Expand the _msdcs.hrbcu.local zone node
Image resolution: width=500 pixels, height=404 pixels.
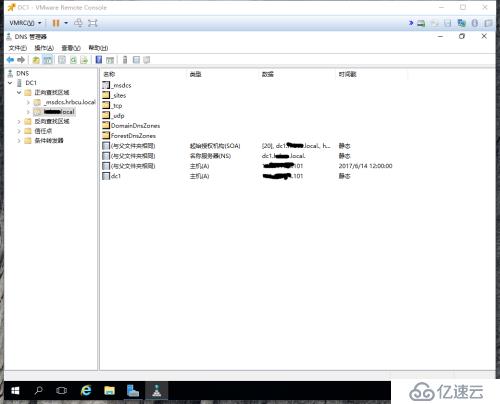28,102
